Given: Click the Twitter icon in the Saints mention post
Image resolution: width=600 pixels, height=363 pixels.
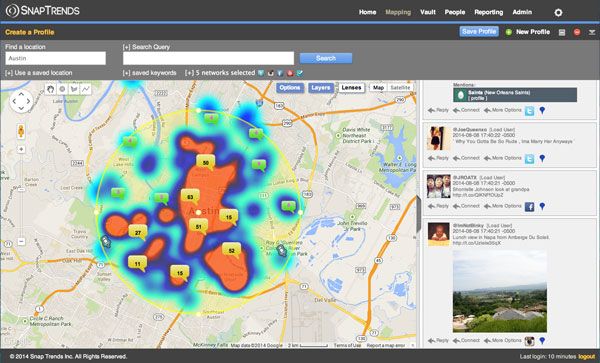Looking at the screenshot, I should [x=530, y=111].
